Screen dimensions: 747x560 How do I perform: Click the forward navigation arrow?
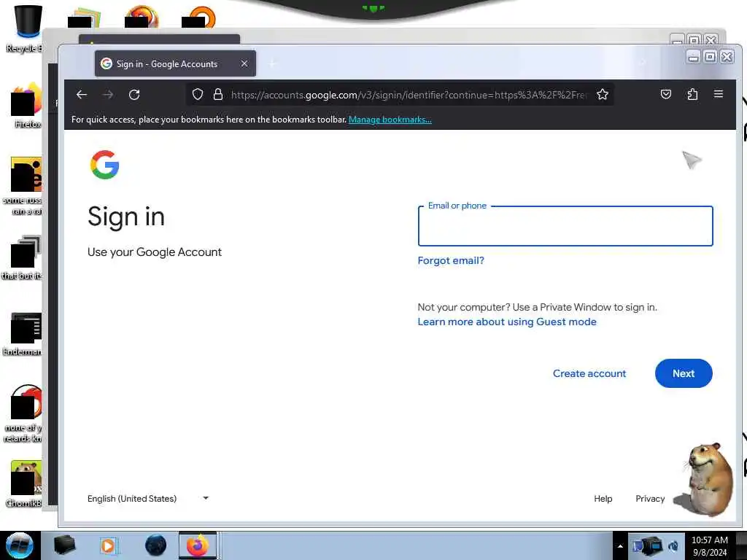tap(108, 95)
